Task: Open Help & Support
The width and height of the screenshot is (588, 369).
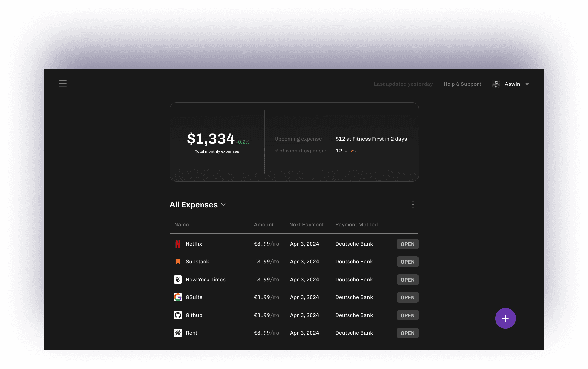Action: pyautogui.click(x=462, y=84)
